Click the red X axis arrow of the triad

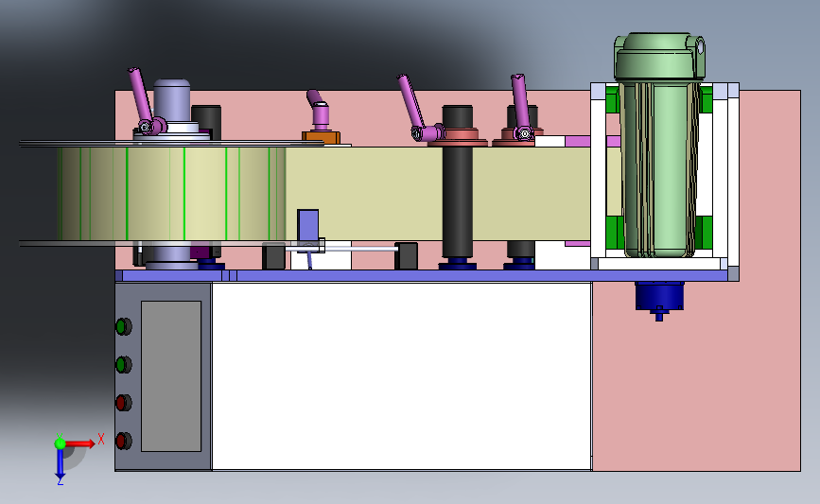coord(79,443)
